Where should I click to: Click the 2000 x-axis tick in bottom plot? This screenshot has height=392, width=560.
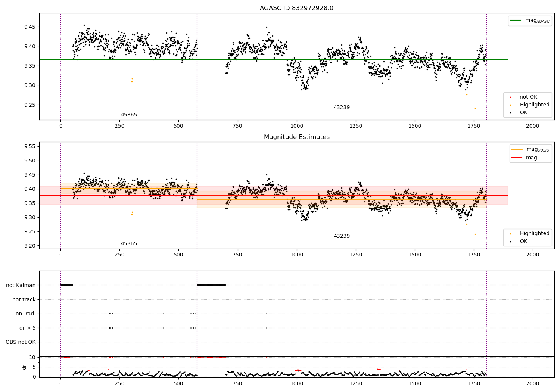pyautogui.click(x=533, y=383)
